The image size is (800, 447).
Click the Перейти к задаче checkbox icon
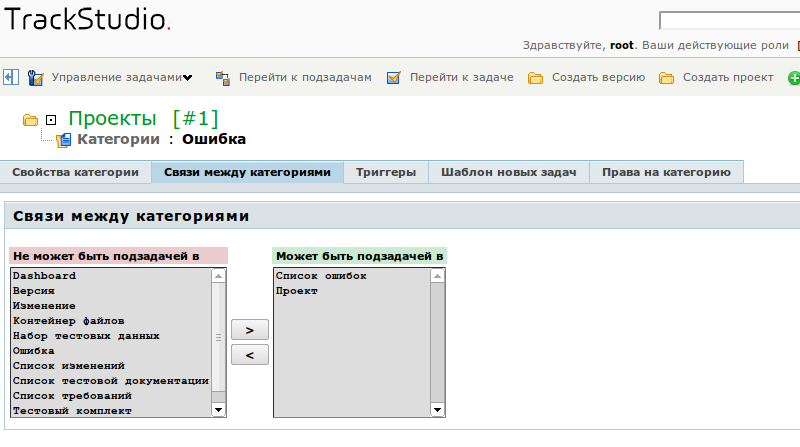tap(394, 77)
